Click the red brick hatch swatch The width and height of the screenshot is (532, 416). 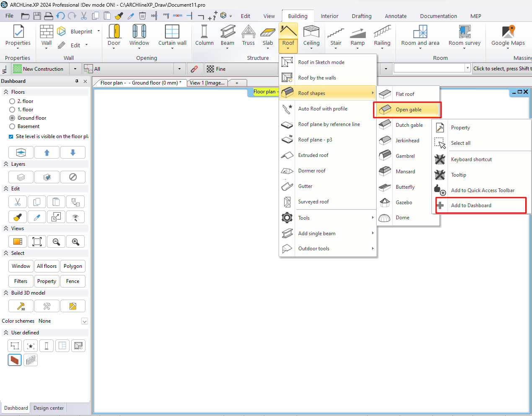coord(15,360)
